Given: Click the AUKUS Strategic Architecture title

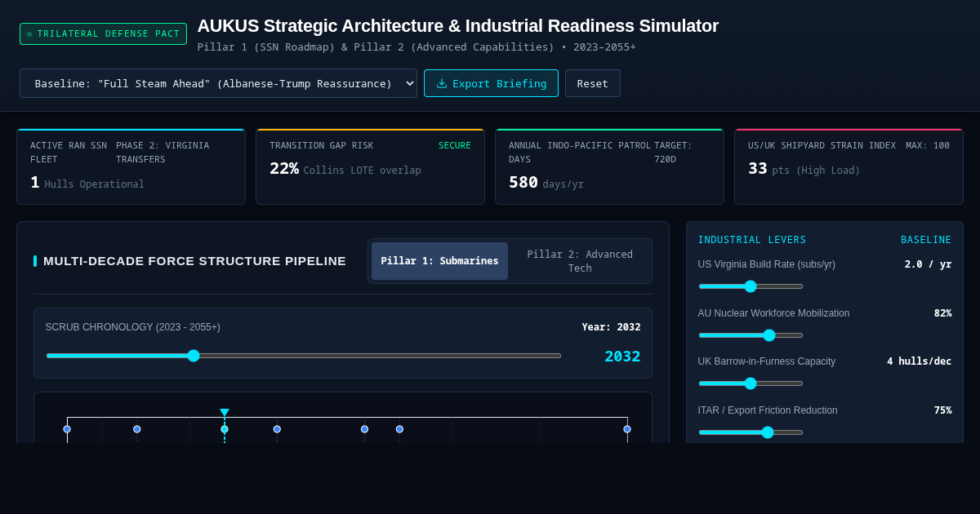Looking at the screenshot, I should (458, 25).
